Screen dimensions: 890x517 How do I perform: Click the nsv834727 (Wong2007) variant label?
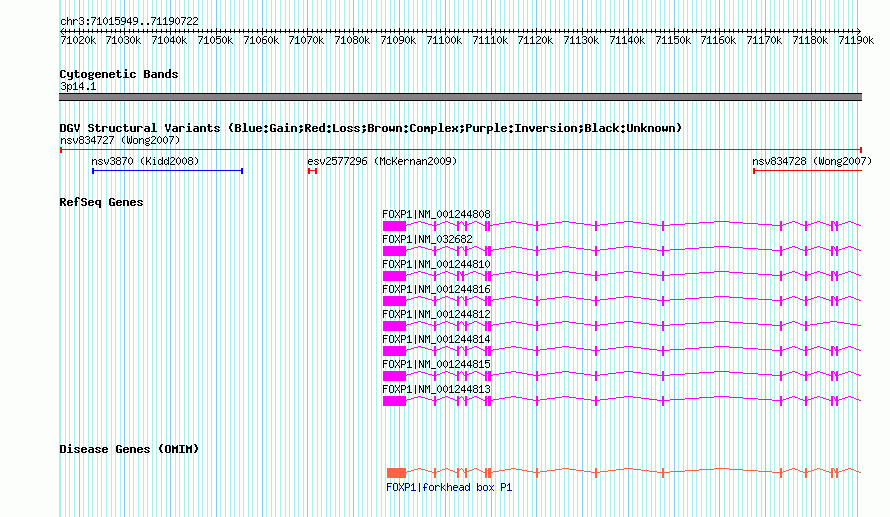[120, 140]
